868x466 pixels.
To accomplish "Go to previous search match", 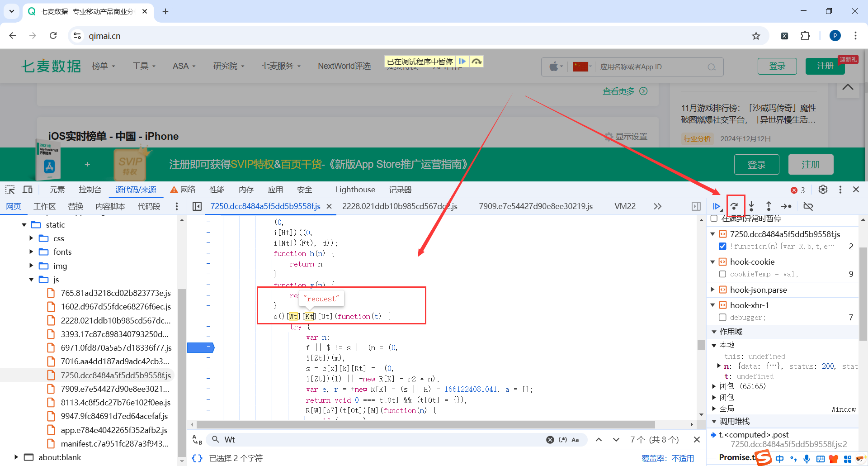I will [x=599, y=440].
